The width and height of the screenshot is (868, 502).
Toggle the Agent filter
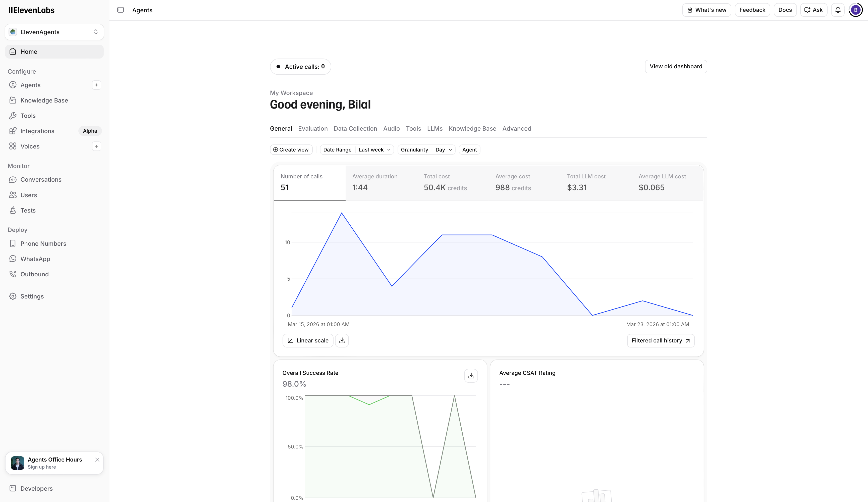pyautogui.click(x=469, y=149)
